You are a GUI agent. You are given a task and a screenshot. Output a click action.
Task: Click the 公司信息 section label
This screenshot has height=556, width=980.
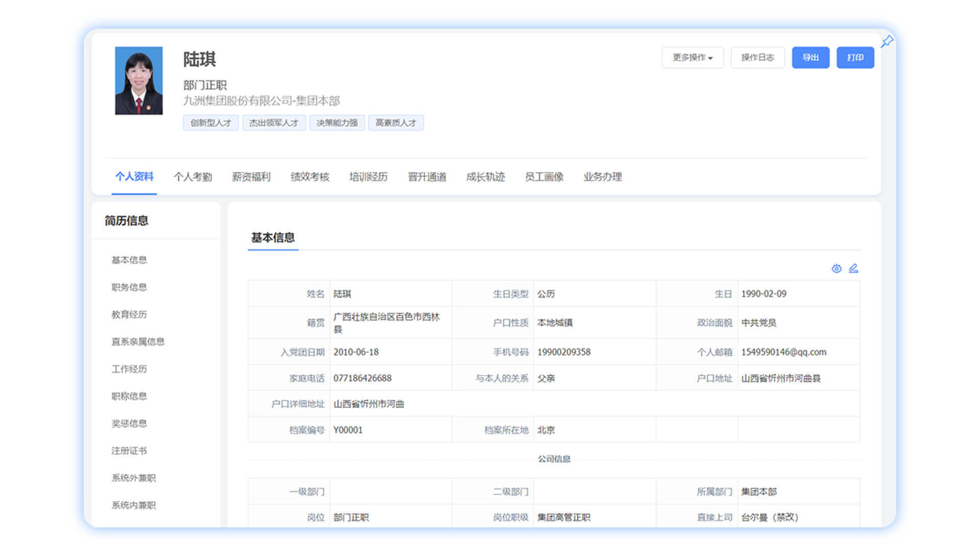554,459
